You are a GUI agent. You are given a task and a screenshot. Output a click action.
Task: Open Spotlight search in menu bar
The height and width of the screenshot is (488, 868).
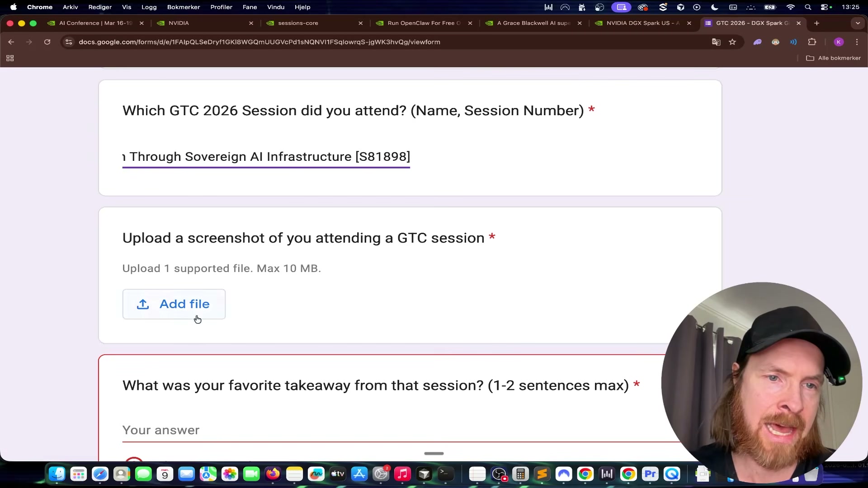(x=808, y=7)
